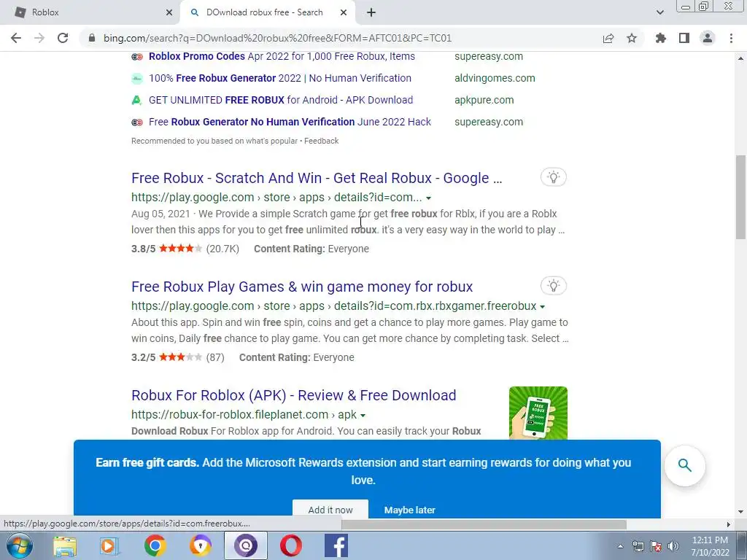The height and width of the screenshot is (560, 747).
Task: Click the first supereasy.com domain link
Action: pyautogui.click(x=488, y=56)
